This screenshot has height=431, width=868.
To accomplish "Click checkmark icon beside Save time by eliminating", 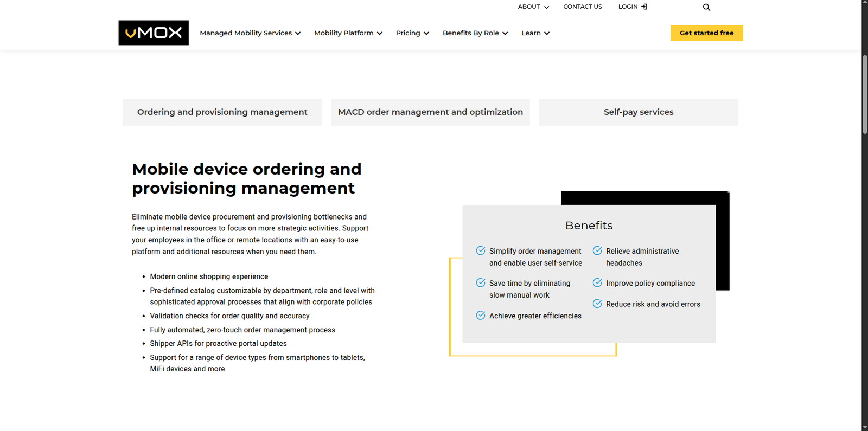I will point(481,282).
